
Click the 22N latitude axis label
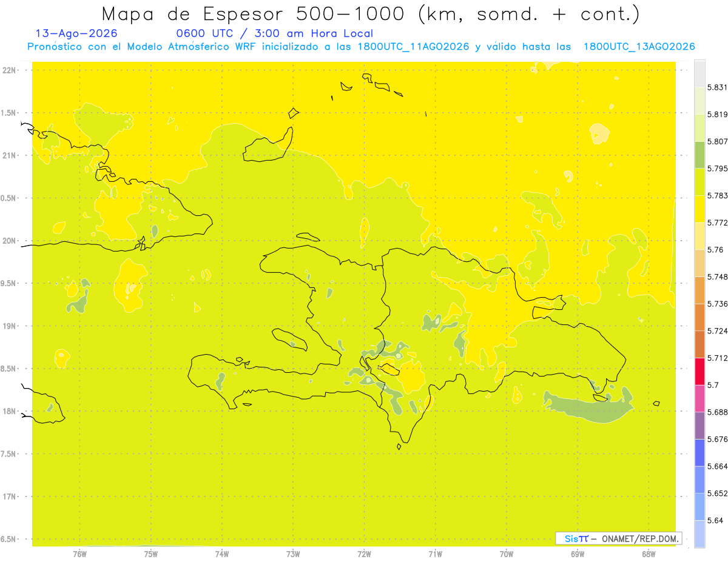[x=10, y=70]
